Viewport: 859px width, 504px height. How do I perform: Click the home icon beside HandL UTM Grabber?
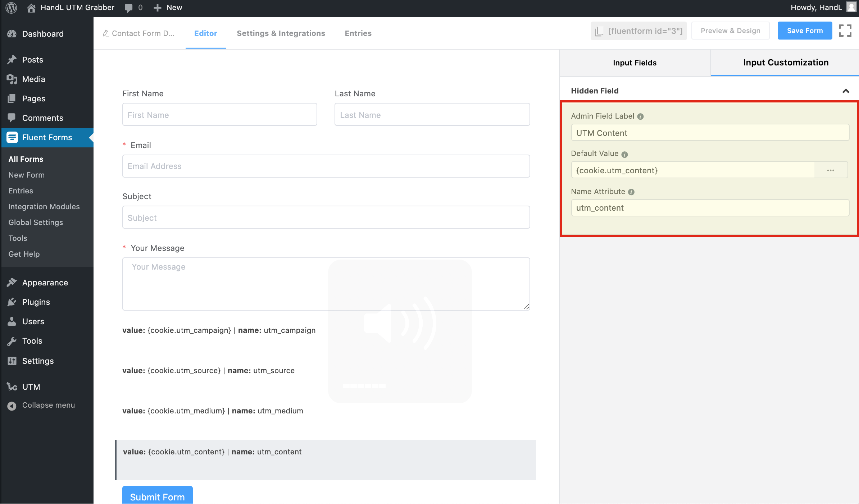pos(31,8)
